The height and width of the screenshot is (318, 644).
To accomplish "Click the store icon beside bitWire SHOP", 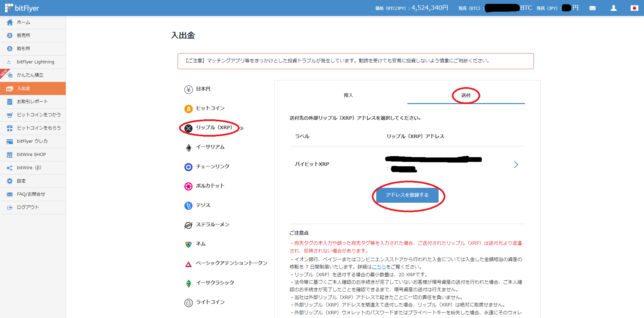I will pyautogui.click(x=10, y=155).
